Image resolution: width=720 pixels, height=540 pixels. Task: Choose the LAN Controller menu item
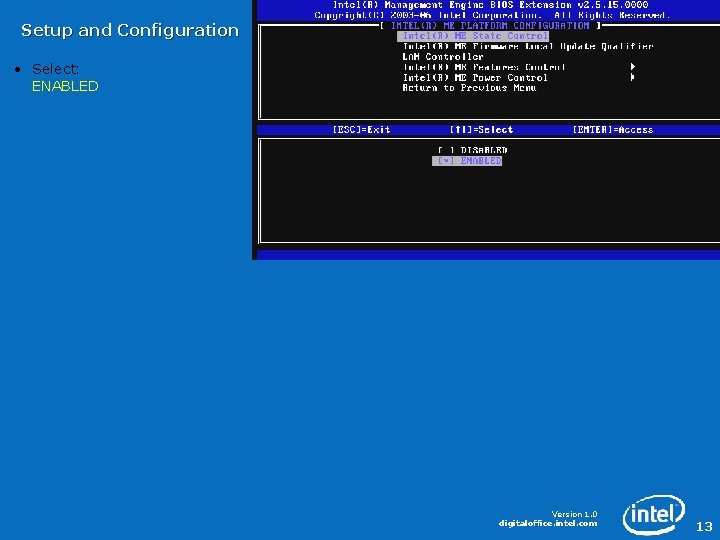click(x=443, y=57)
